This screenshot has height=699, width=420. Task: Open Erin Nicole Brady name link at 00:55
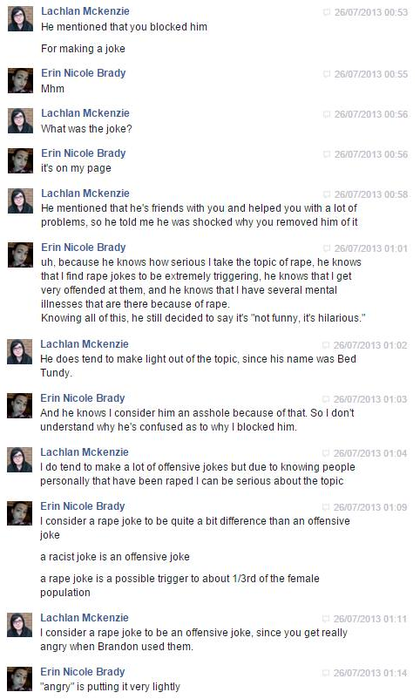(83, 73)
